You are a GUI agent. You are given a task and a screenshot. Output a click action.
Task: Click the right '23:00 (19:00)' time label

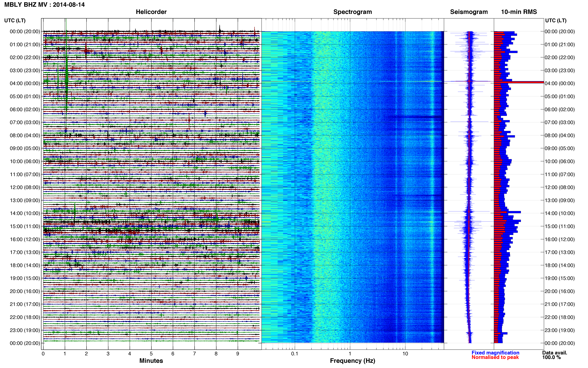point(560,330)
